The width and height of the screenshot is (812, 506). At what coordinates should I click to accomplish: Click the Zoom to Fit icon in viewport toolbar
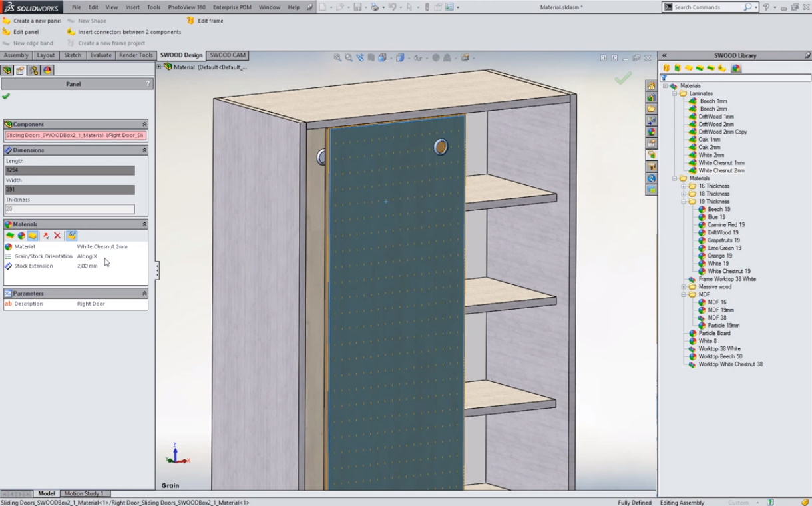coord(337,58)
